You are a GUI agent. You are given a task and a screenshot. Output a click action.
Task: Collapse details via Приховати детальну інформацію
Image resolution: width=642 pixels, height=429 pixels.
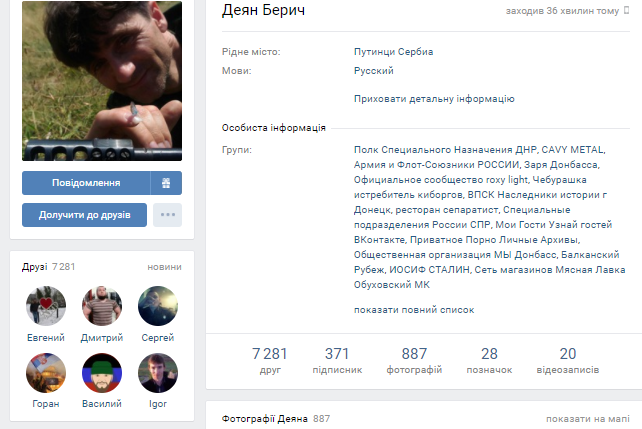point(434,99)
